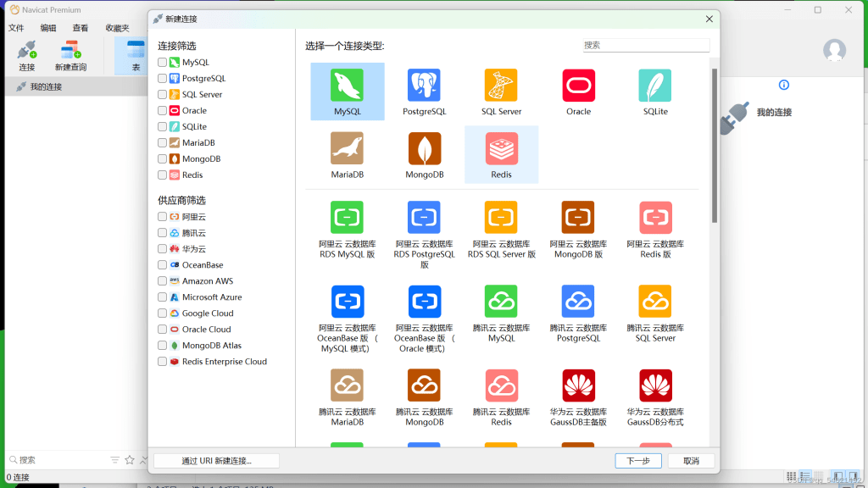This screenshot has height=488, width=868.
Task: Select the Redis connection icon
Action: pos(501,149)
